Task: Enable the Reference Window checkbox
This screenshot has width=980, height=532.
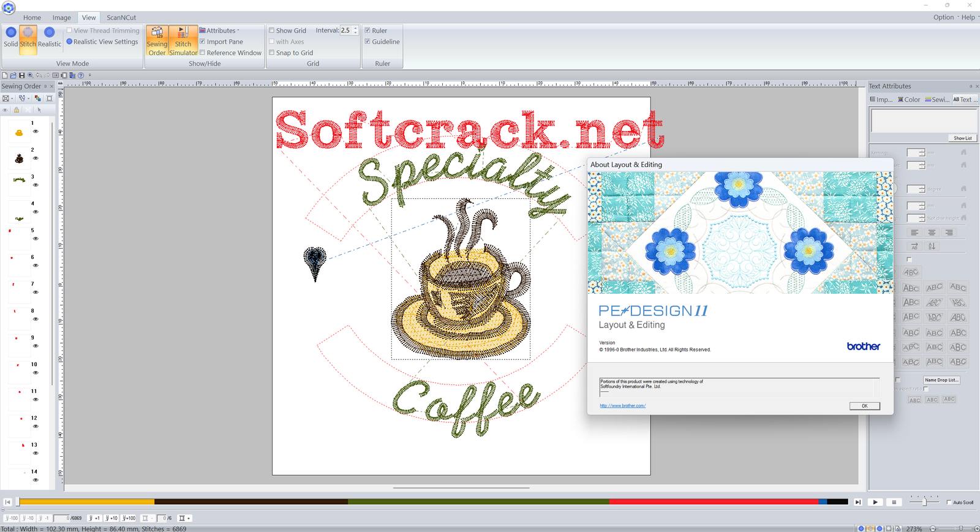Action: pos(202,53)
